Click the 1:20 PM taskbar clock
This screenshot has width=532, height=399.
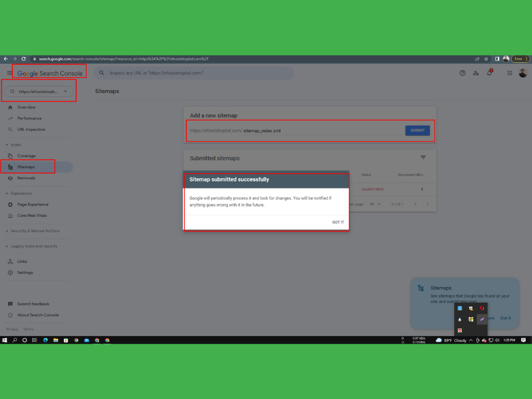point(509,340)
